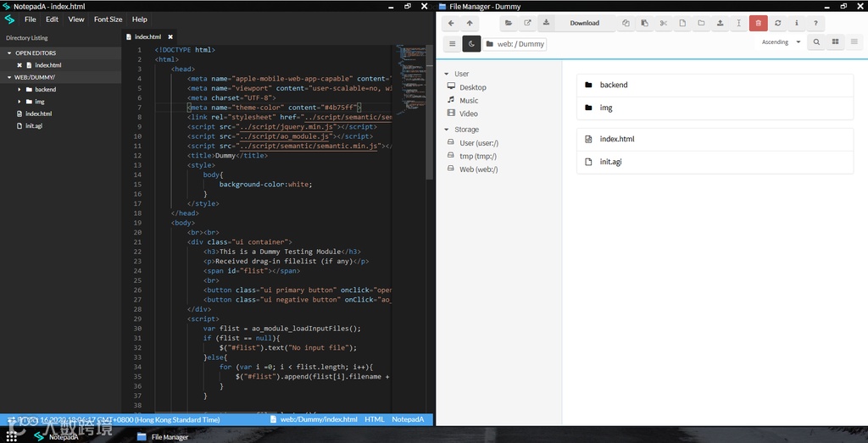
Task: Open the info properties icon
Action: point(797,23)
